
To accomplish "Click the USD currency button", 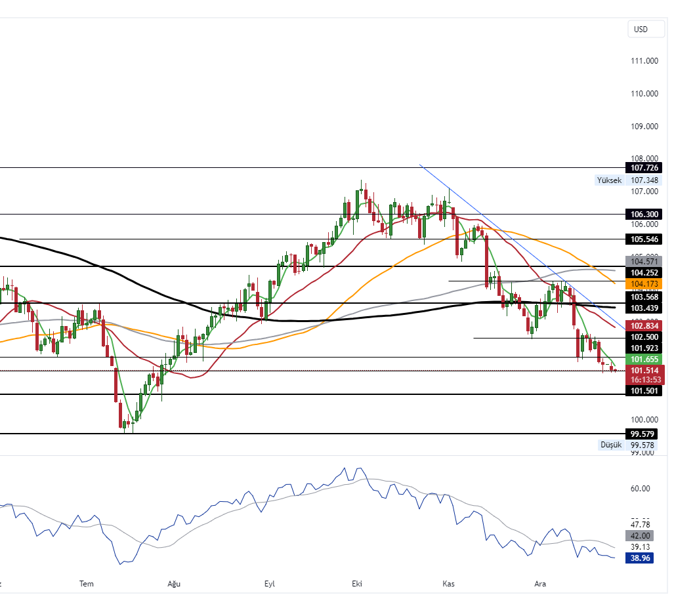I will (x=646, y=29).
